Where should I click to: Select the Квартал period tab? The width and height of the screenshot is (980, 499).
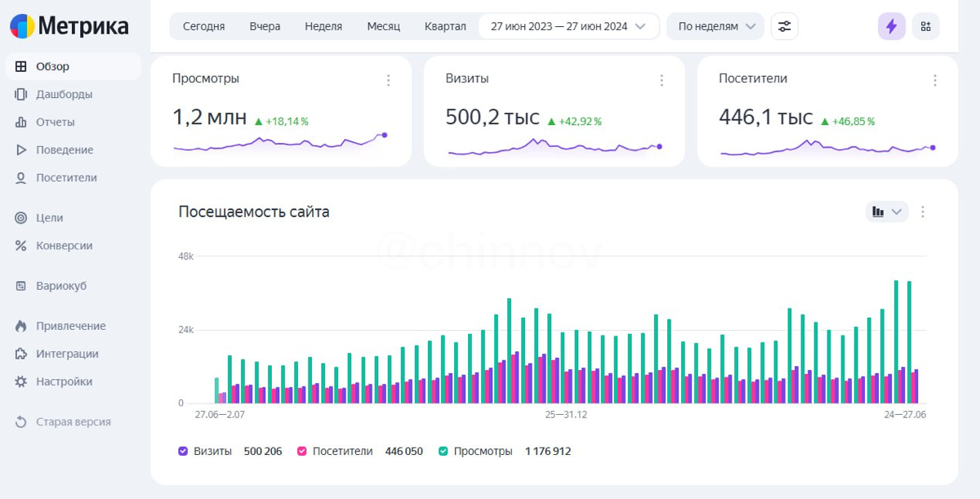tap(445, 26)
